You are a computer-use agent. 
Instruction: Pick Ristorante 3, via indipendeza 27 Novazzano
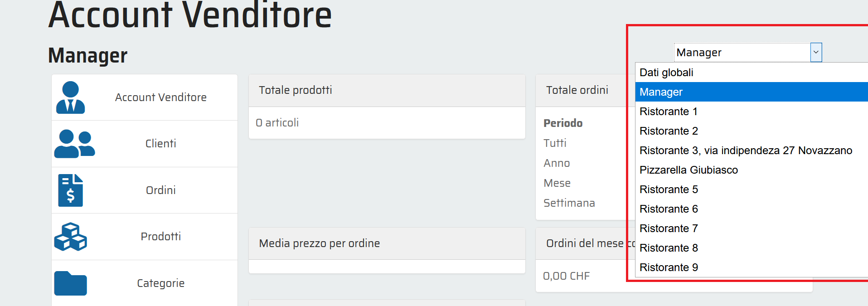(746, 151)
